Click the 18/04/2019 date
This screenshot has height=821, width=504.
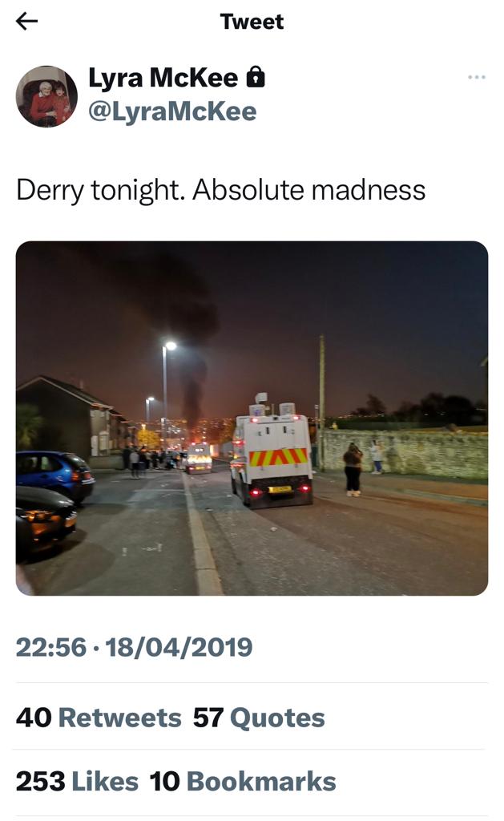[x=179, y=647]
